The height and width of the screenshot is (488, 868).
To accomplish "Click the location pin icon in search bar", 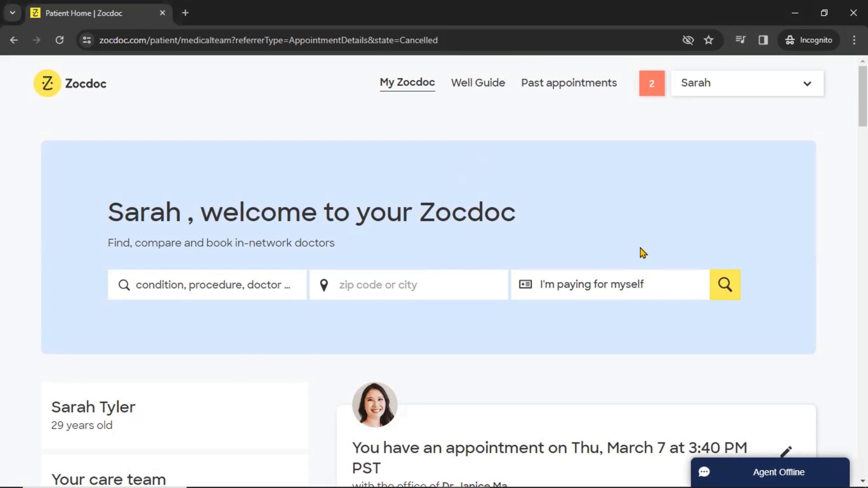I will point(324,285).
